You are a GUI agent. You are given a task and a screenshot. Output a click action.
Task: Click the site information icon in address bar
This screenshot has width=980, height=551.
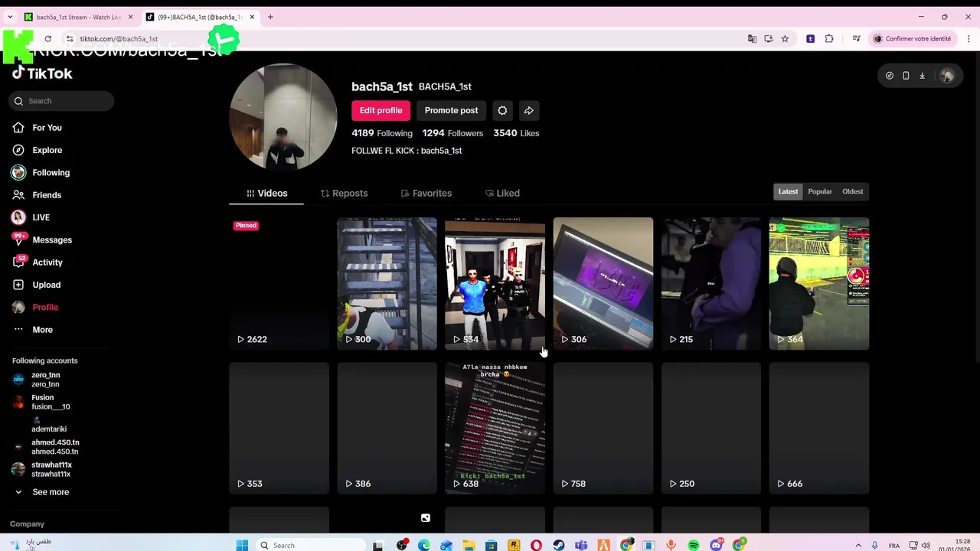pos(70,38)
